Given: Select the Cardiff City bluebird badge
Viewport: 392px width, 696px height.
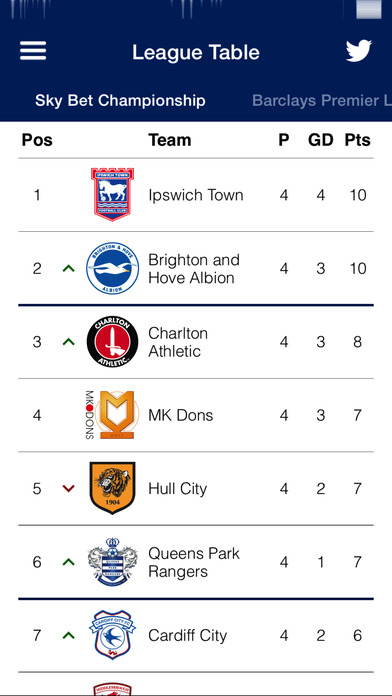Looking at the screenshot, I should pos(112,635).
